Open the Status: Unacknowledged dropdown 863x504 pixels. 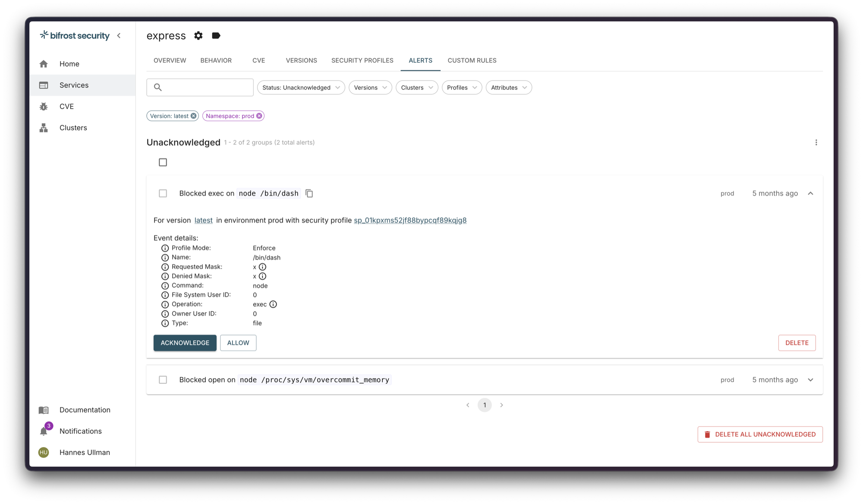[301, 88]
